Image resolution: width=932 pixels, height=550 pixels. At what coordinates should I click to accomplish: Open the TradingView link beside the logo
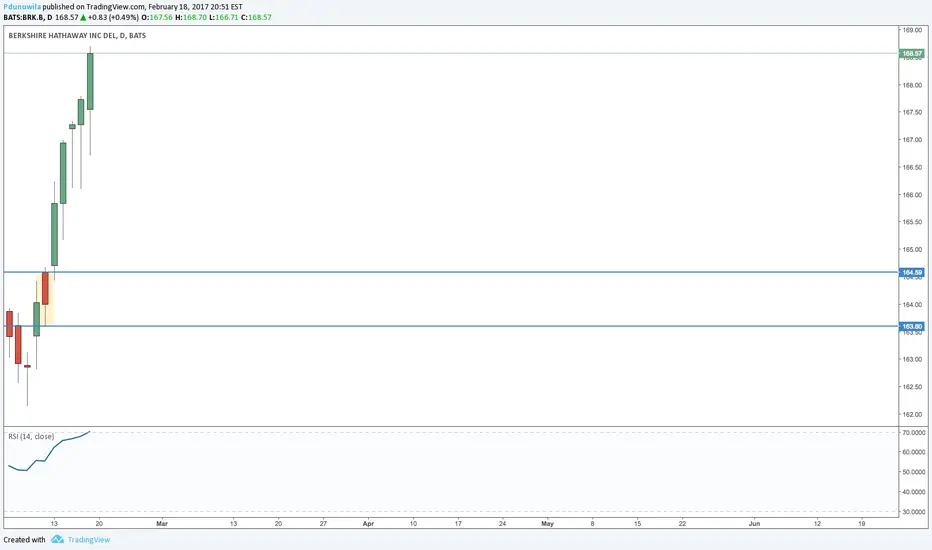tap(89, 540)
